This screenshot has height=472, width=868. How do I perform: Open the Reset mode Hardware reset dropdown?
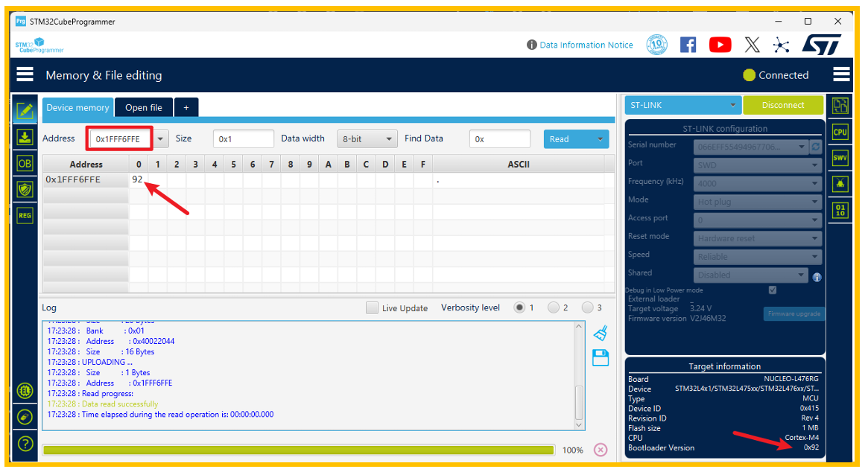click(757, 238)
